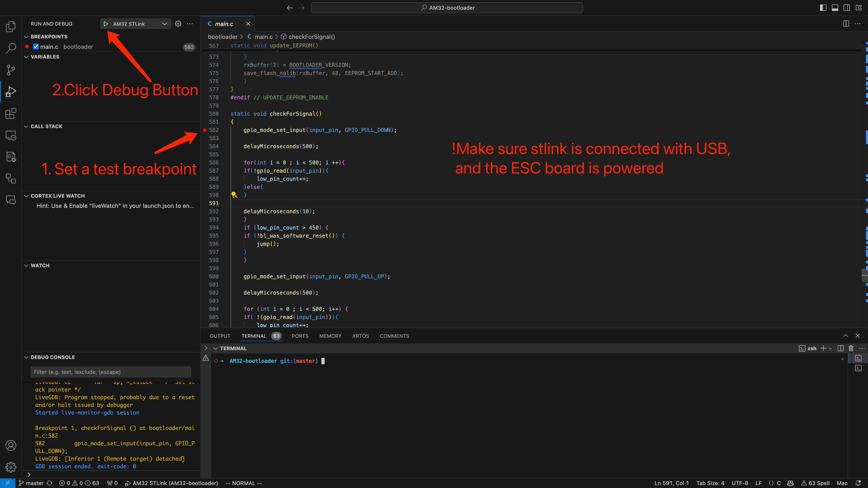The height and width of the screenshot is (488, 868).
Task: Collapse TERMINAL group header
Action: [x=216, y=348]
